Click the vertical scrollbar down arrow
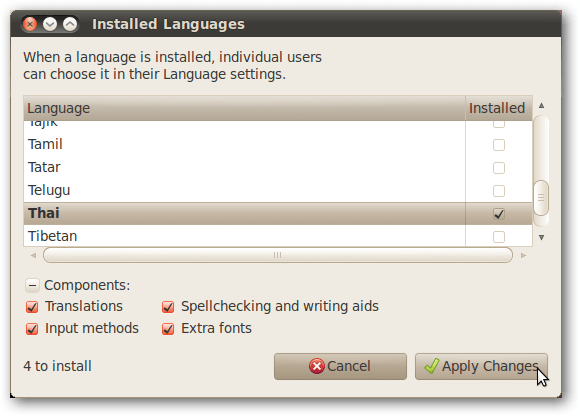 coord(542,237)
